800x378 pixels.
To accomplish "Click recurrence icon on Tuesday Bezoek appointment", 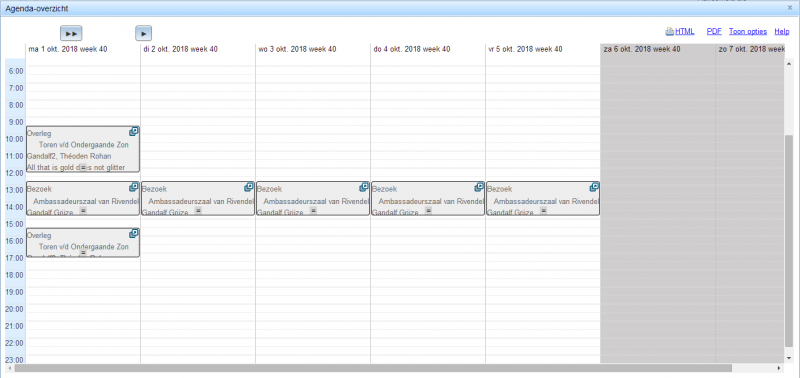I will point(249,187).
